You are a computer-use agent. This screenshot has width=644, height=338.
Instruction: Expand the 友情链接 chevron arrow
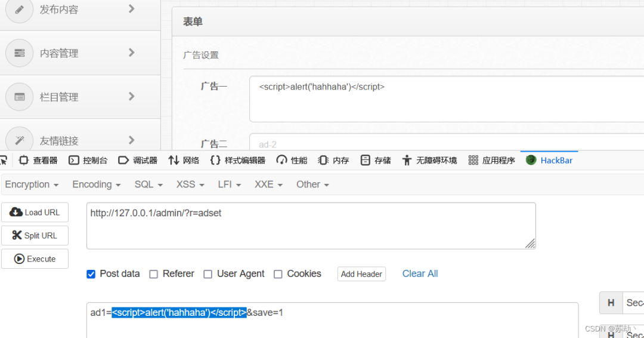point(131,140)
